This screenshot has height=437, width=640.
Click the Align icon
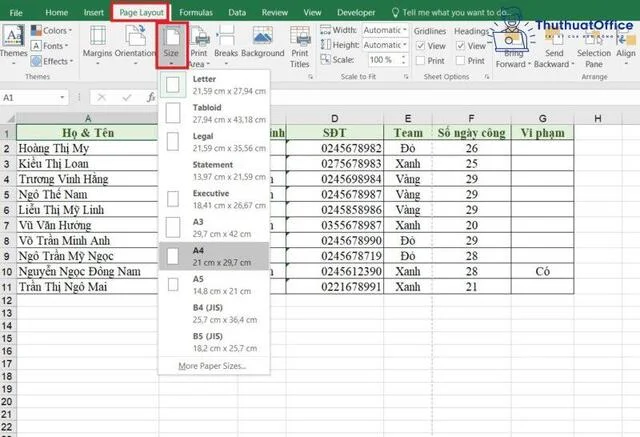(x=626, y=39)
